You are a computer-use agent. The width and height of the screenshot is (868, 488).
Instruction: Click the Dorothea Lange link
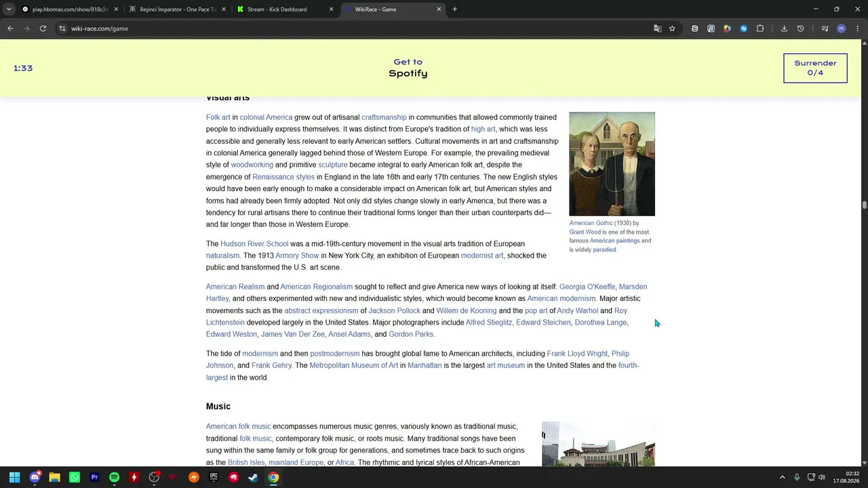point(601,323)
